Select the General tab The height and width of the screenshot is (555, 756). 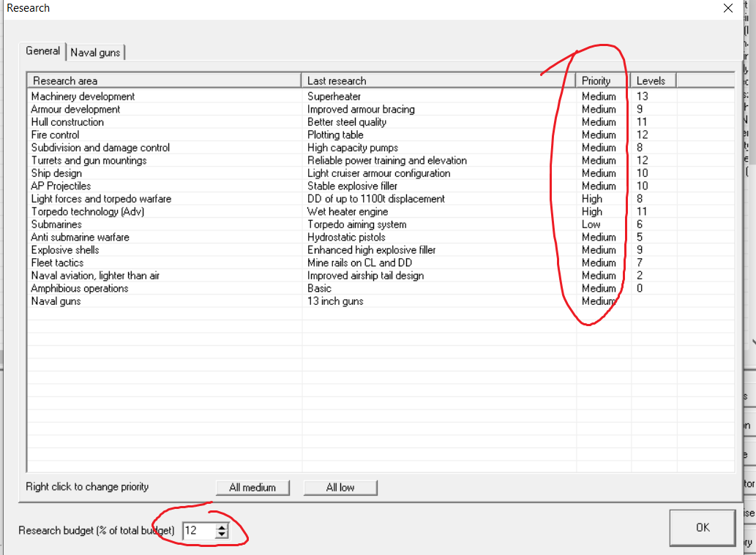coord(42,51)
